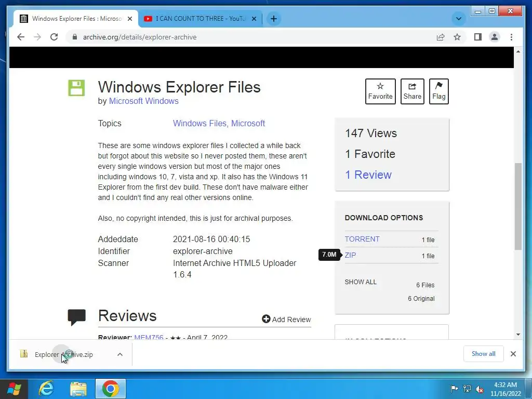The image size is (532, 399).
Task: Expand Explorer Archive.zip download options chevron
Action: coord(120,354)
